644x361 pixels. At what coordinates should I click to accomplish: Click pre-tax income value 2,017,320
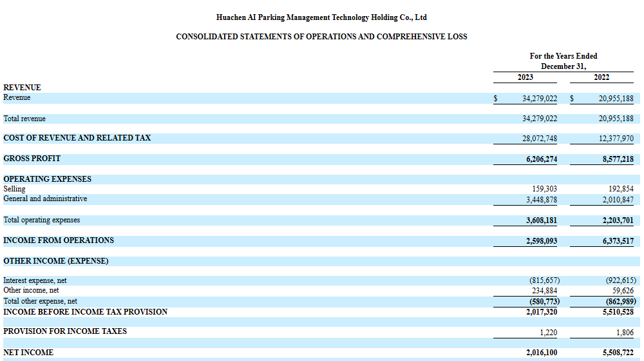click(542, 312)
